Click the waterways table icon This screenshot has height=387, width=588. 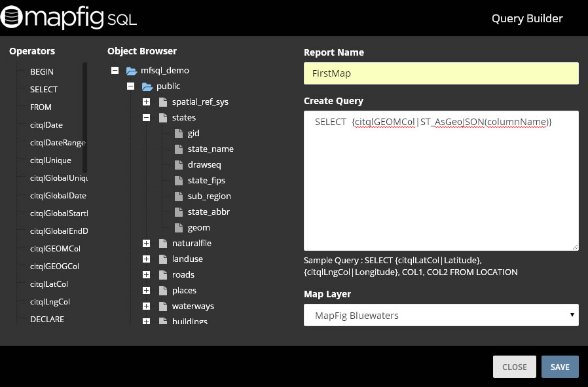point(163,306)
